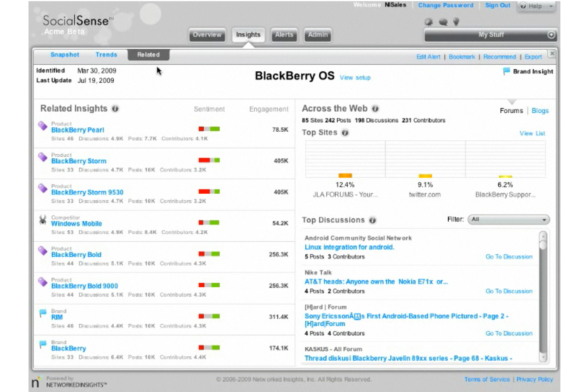588x392 pixels.
Task: Go to the Alerts section
Action: (284, 35)
